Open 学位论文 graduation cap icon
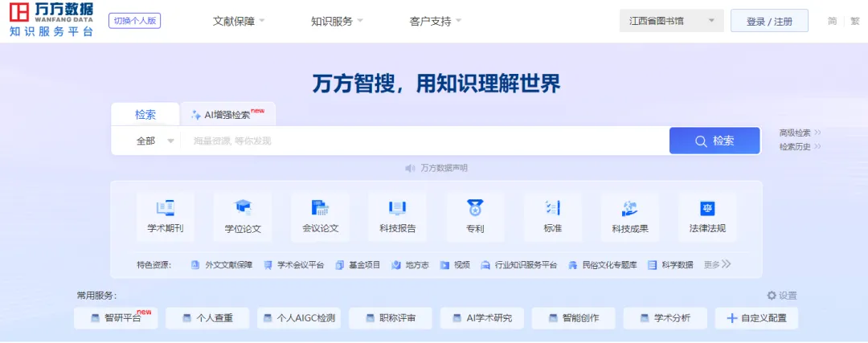This screenshot has height=343, width=868. point(243,208)
